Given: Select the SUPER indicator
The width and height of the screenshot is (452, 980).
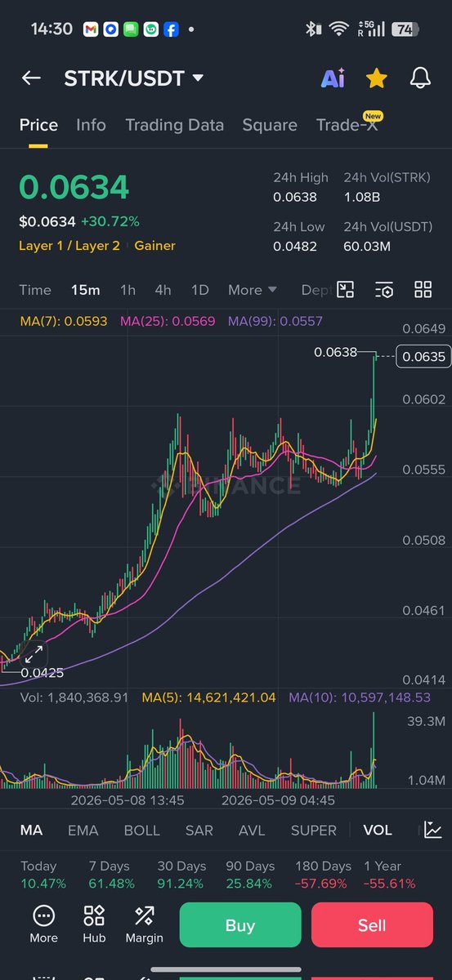Looking at the screenshot, I should tap(314, 830).
